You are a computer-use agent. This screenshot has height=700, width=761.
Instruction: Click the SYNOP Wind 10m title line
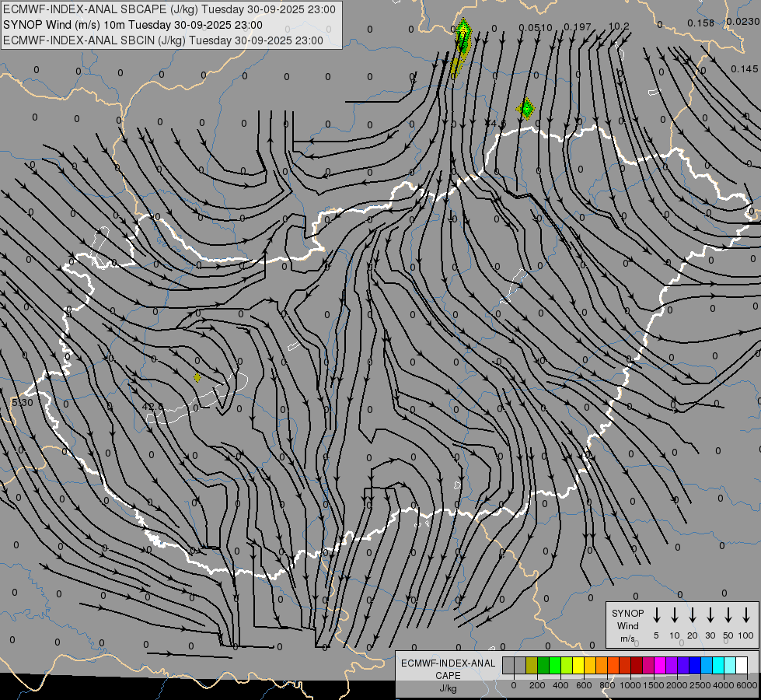point(132,25)
